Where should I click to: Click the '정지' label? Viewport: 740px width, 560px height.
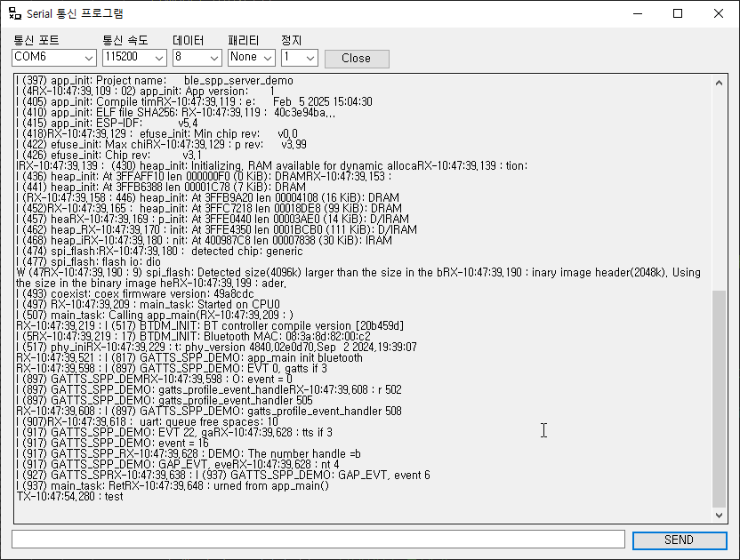point(291,41)
